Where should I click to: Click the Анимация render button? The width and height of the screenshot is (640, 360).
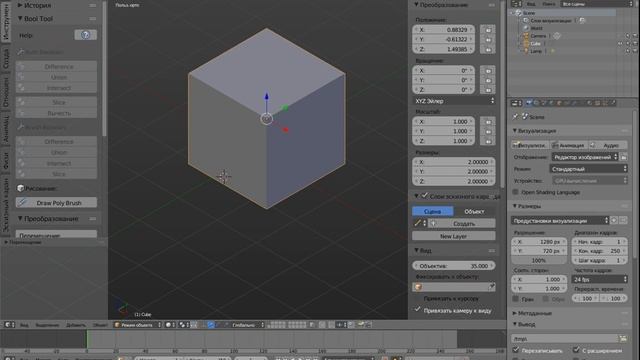pyautogui.click(x=569, y=145)
